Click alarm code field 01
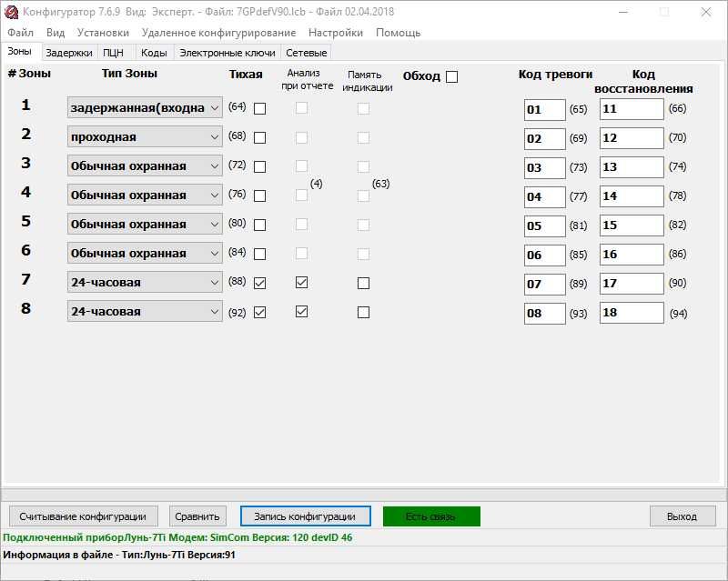The image size is (728, 581). click(544, 110)
